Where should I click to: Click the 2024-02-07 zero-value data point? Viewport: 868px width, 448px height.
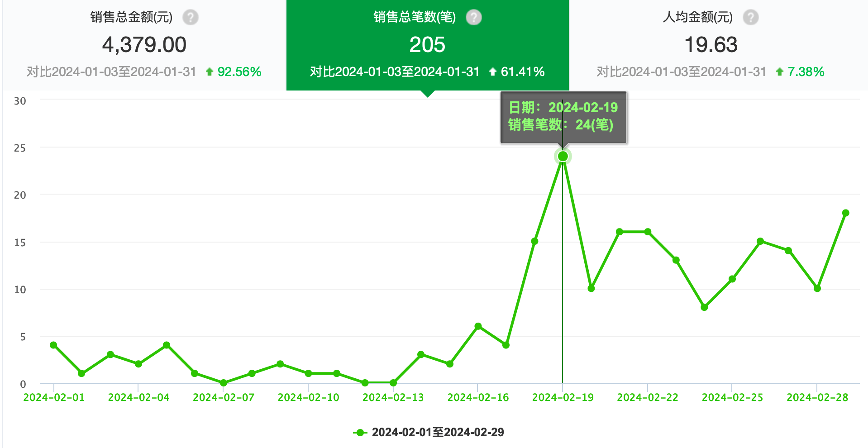(x=223, y=383)
